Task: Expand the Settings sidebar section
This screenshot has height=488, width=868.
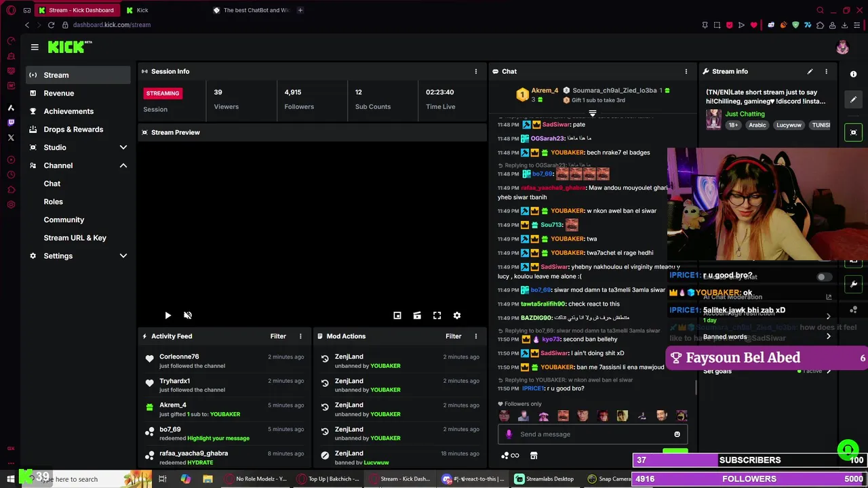Action: coord(123,256)
